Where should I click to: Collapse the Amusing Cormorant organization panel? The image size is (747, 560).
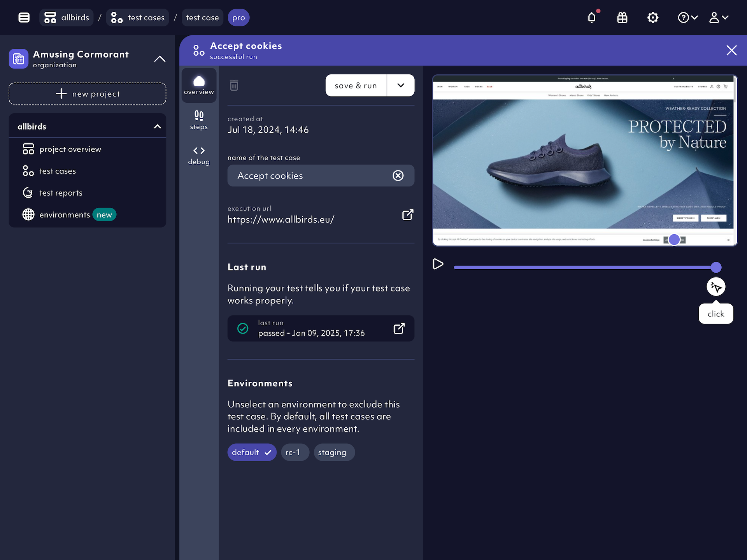pyautogui.click(x=160, y=59)
